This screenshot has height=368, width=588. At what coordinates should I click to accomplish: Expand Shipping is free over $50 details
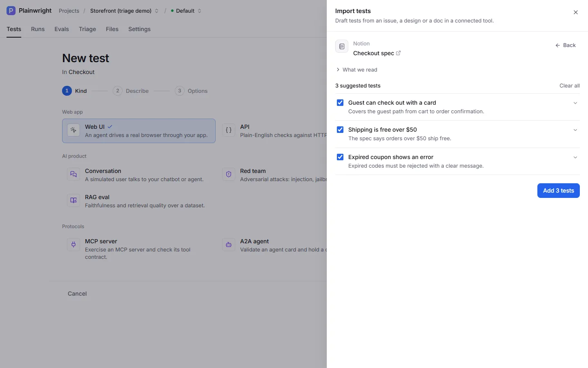click(x=575, y=130)
